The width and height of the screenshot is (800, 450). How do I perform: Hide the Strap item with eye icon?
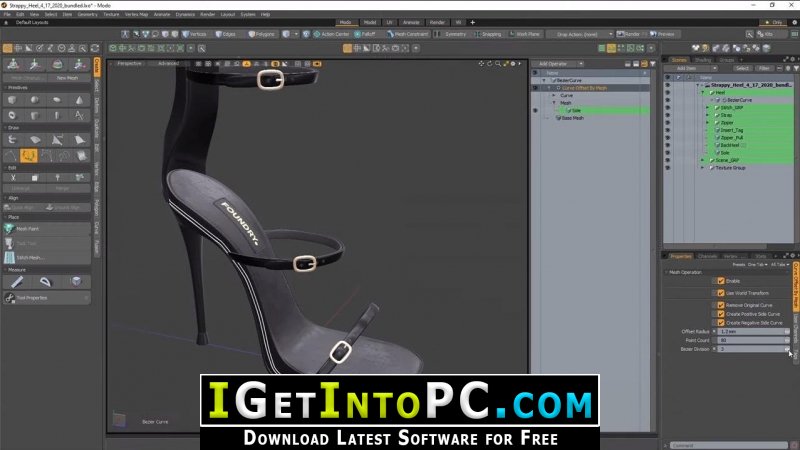click(x=667, y=115)
